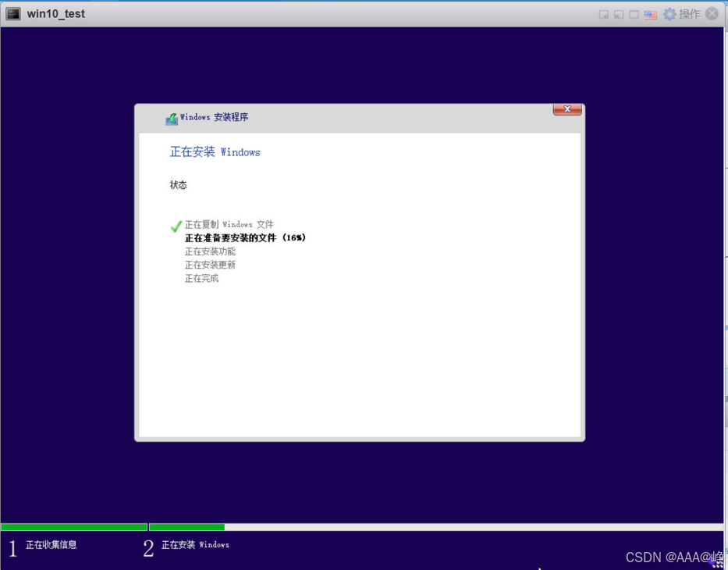The height and width of the screenshot is (570, 728).
Task: Select the 正在准备要安装的文件 (16%) status line
Action: click(245, 238)
